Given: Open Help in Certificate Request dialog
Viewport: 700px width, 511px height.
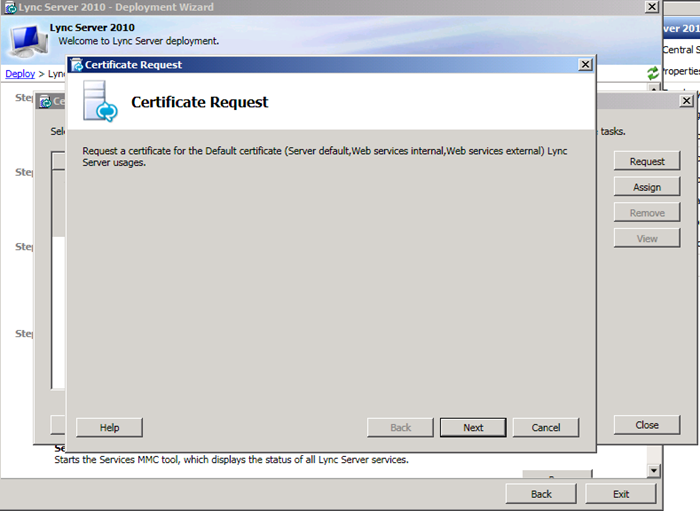Looking at the screenshot, I should (x=109, y=427).
